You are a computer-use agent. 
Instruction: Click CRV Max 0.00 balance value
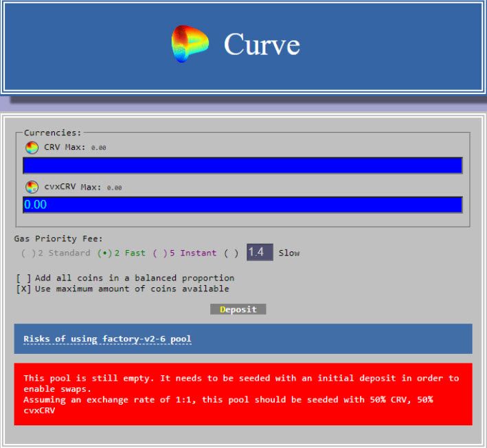(98, 148)
